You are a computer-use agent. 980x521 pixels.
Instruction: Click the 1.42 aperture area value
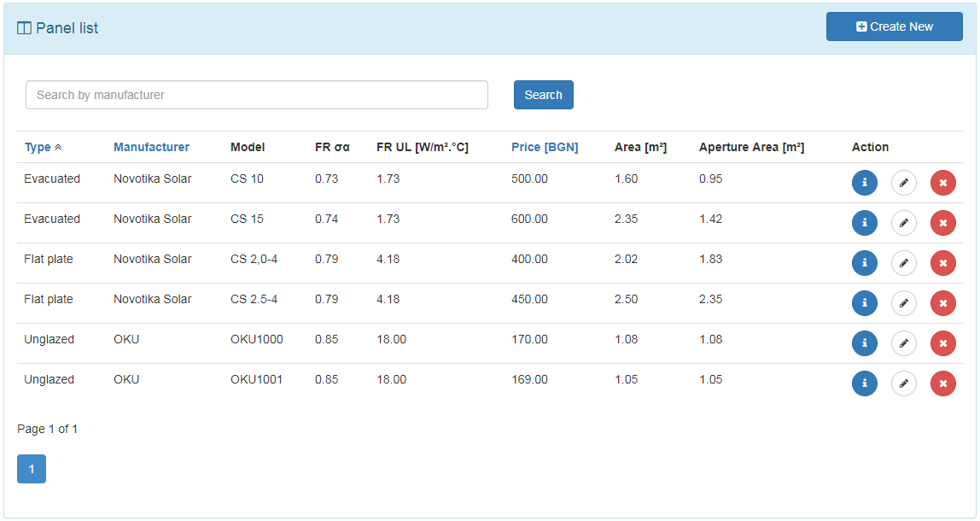pyautogui.click(x=710, y=219)
